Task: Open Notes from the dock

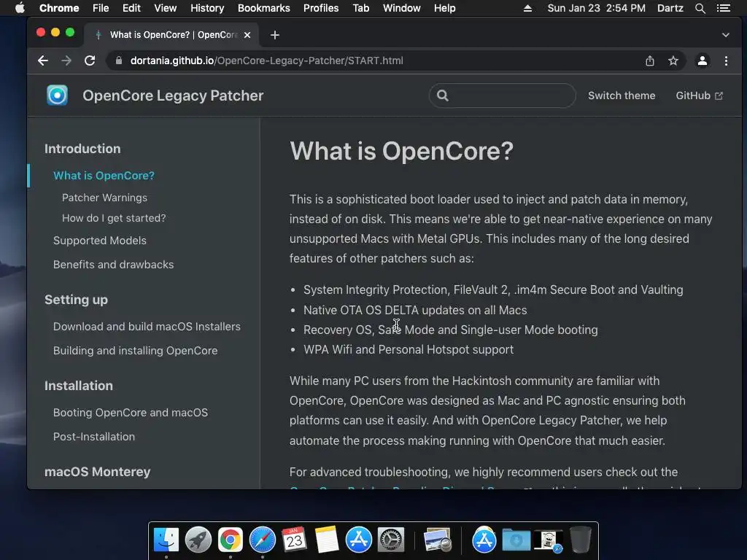Action: coord(326,540)
